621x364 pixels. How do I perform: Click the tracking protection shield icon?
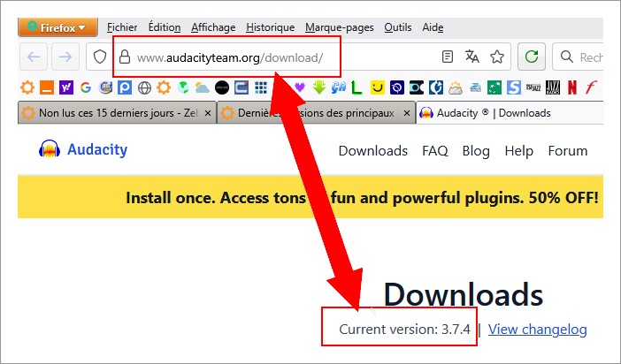tap(100, 57)
